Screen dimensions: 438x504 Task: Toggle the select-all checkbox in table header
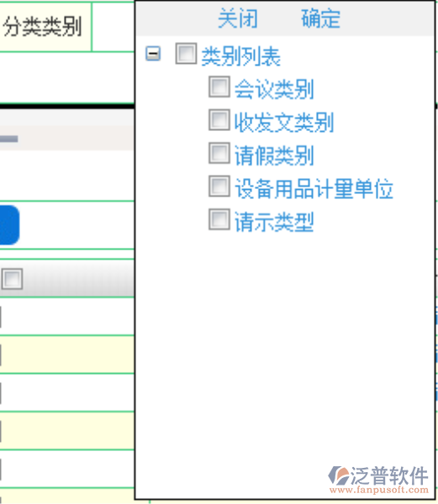(13, 279)
